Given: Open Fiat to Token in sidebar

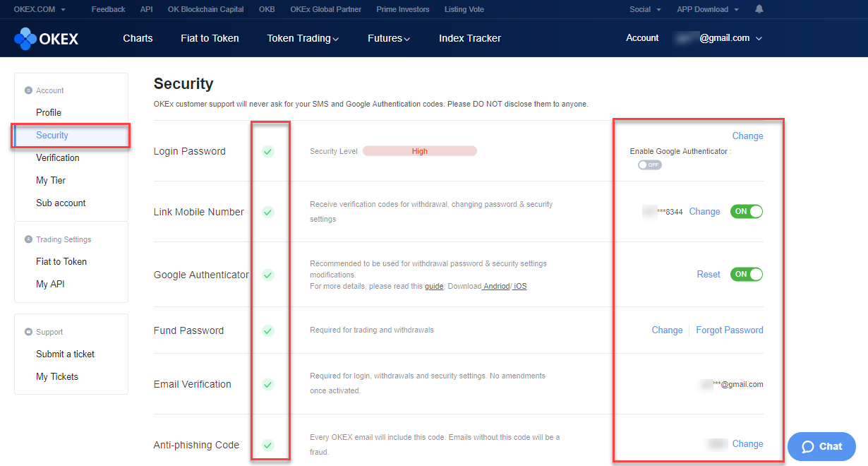Looking at the screenshot, I should (61, 261).
